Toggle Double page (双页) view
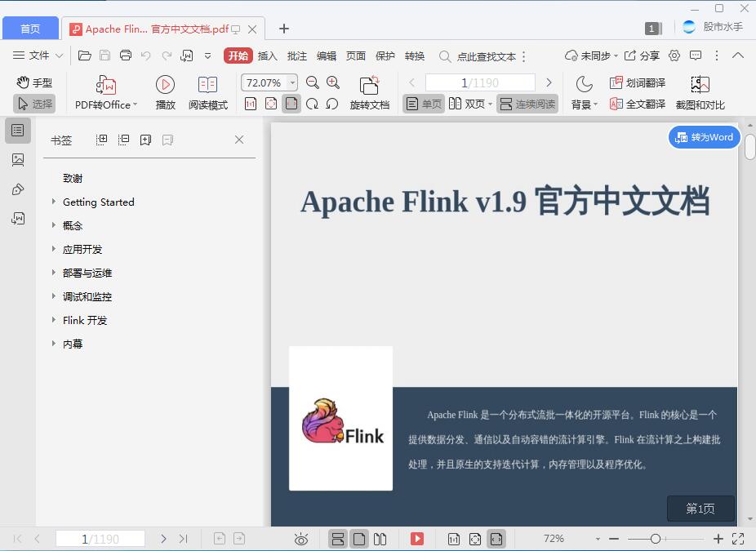The image size is (756, 551). (470, 104)
